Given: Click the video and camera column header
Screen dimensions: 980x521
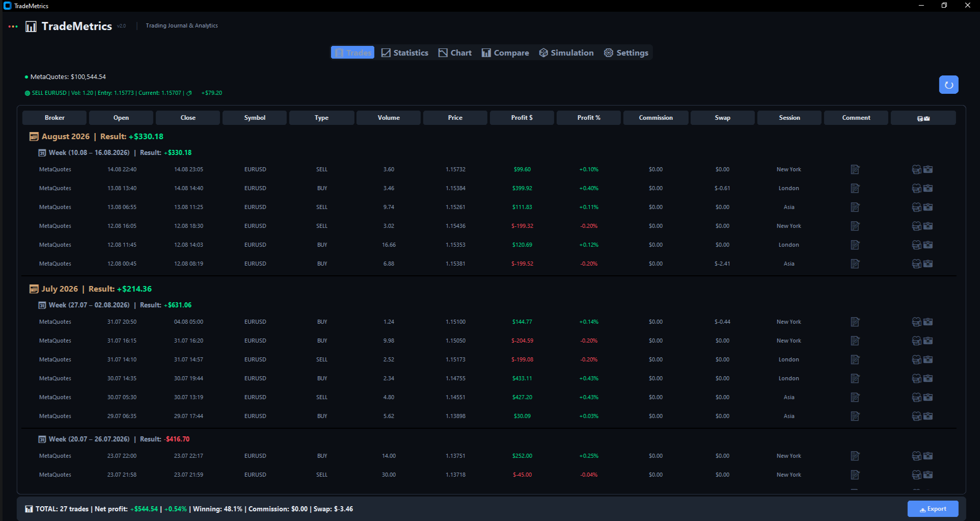Looking at the screenshot, I should [923, 118].
